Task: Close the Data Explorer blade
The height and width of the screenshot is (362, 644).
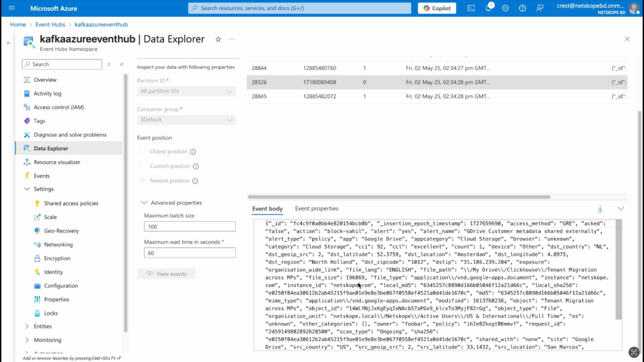Action: pos(627,39)
